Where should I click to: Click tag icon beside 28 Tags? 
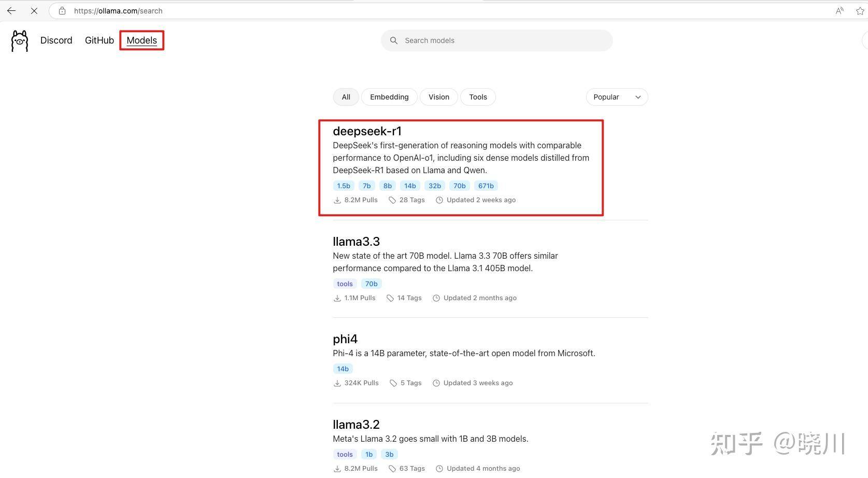tap(392, 200)
